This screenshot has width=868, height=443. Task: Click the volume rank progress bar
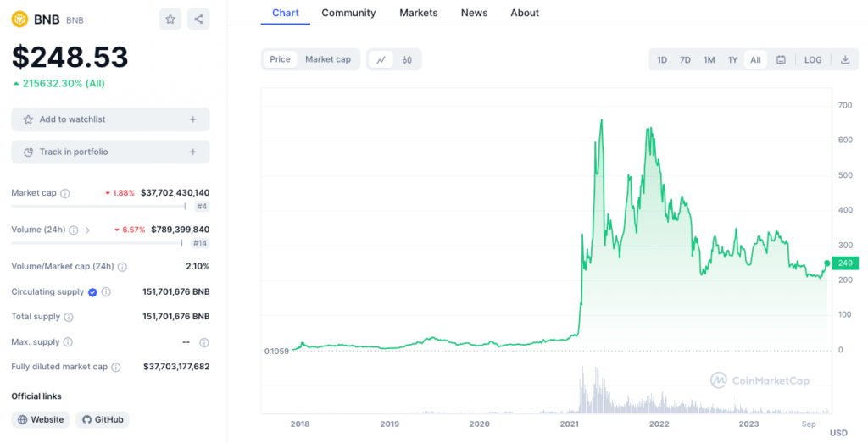pos(97,243)
